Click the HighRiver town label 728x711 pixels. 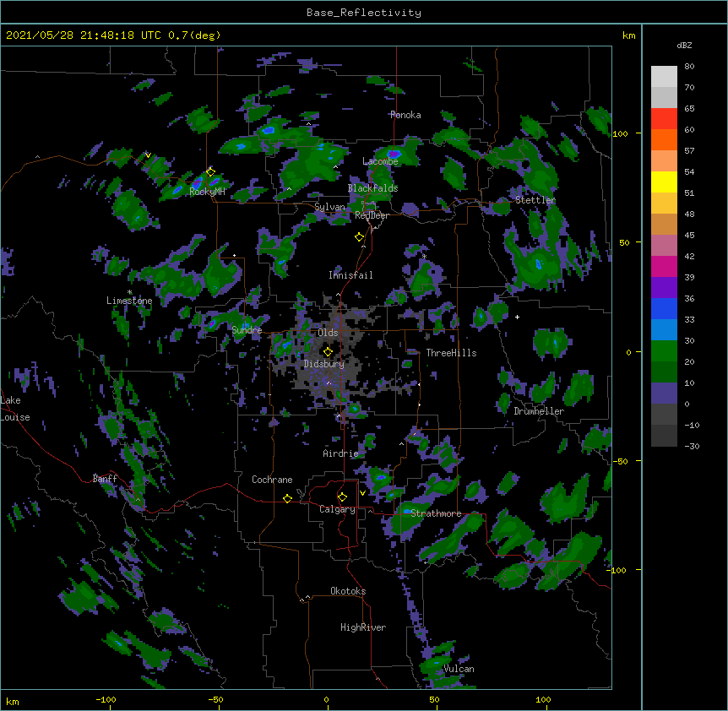pos(363,627)
